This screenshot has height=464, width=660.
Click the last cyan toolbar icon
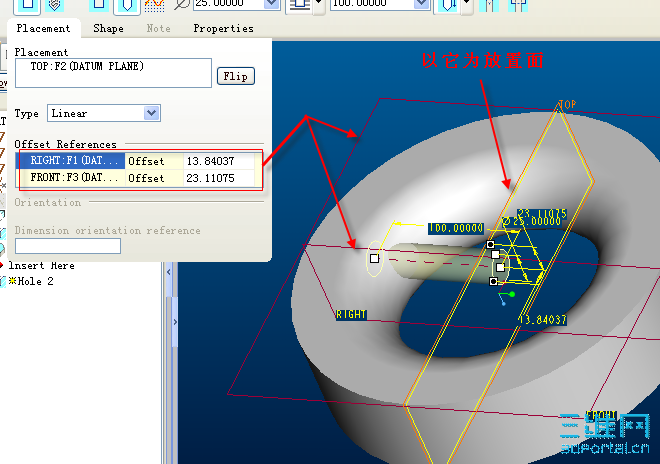click(x=518, y=5)
